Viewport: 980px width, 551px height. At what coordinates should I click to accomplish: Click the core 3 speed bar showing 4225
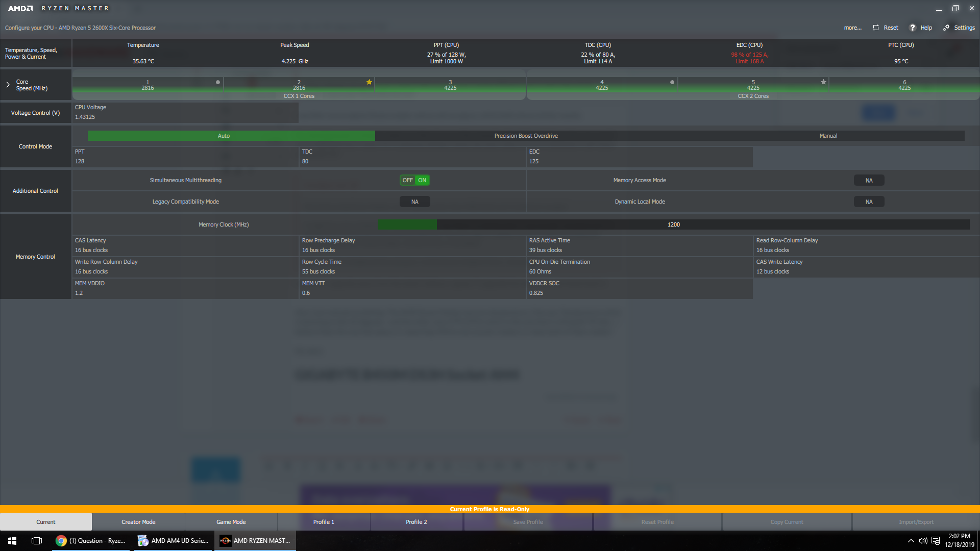click(450, 85)
